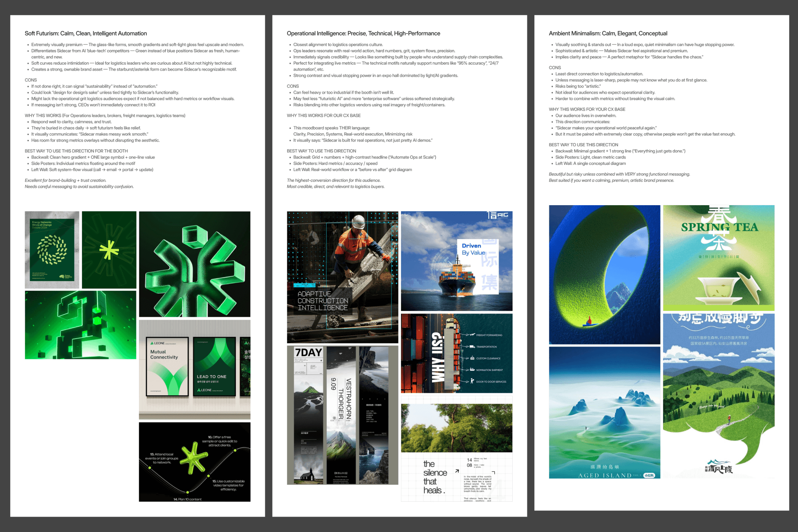The image size is (798, 532).
Task: Click the dark image with numbered tips curve
Action: coord(195,462)
